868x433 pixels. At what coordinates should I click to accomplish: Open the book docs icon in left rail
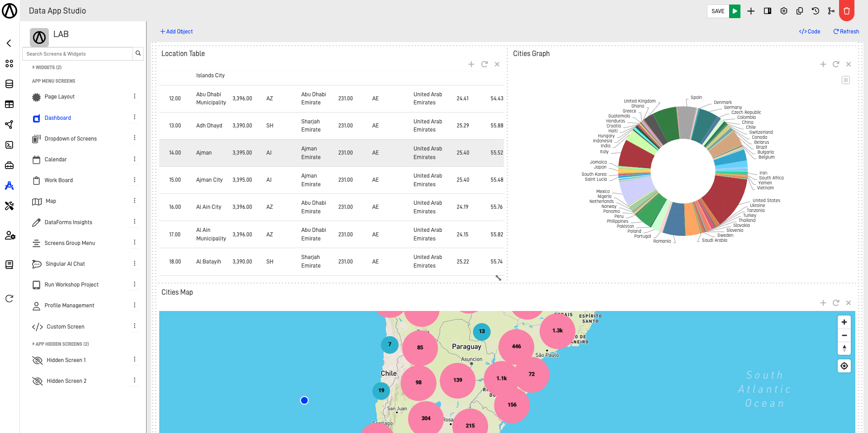click(x=9, y=265)
